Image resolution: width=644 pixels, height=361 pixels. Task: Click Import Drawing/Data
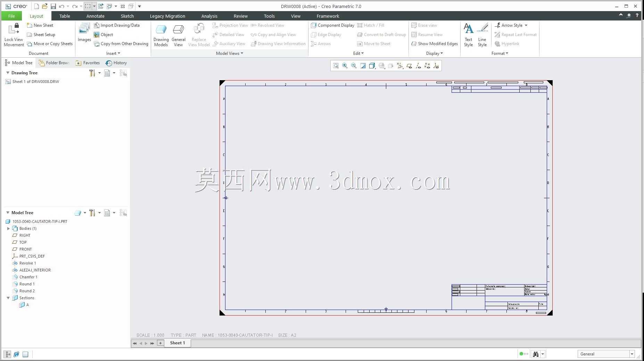pos(117,25)
